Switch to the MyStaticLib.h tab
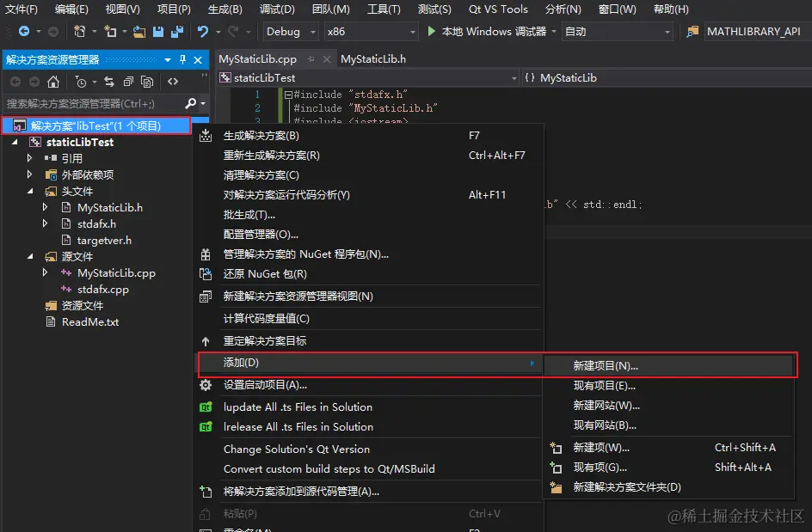Image resolution: width=812 pixels, height=532 pixels. (372, 59)
